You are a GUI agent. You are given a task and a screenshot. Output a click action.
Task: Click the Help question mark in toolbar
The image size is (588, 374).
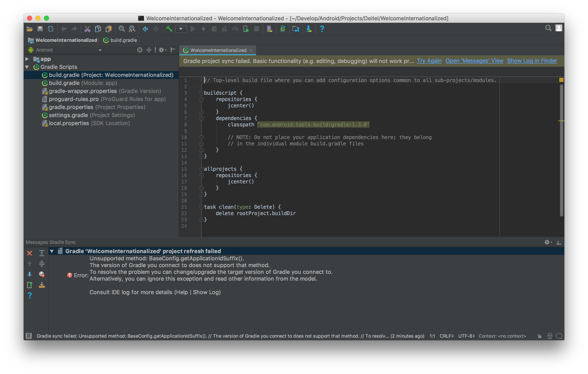pyautogui.click(x=322, y=29)
